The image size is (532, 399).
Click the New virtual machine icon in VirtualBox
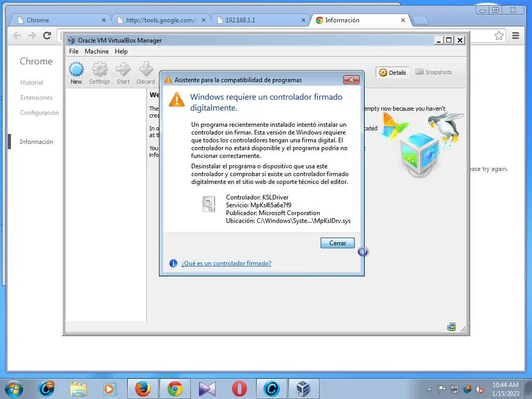[x=76, y=73]
